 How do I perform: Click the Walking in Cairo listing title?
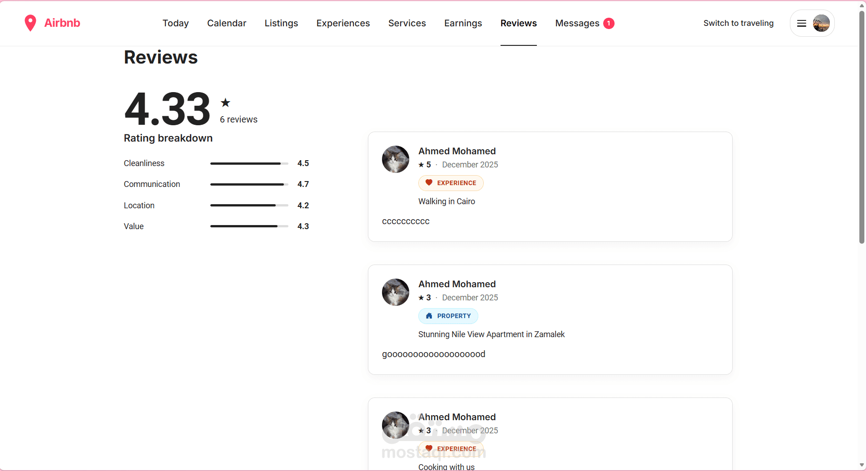[x=446, y=201]
